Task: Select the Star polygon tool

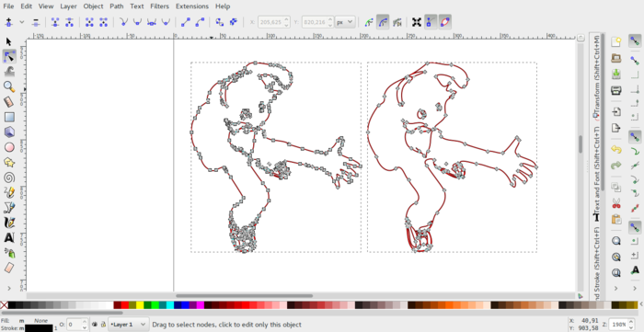Action: 9,162
